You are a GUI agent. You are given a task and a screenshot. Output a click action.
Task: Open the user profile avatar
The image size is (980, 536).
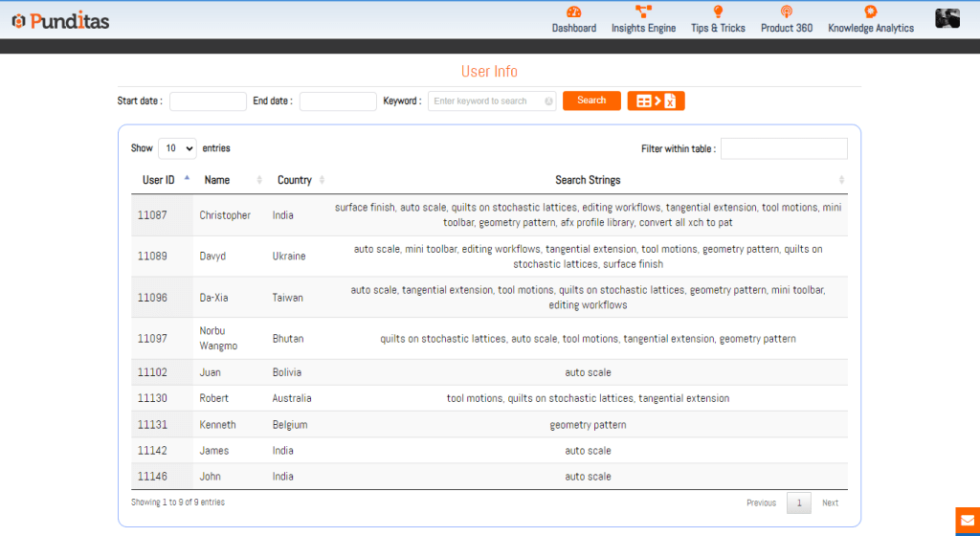point(947,18)
